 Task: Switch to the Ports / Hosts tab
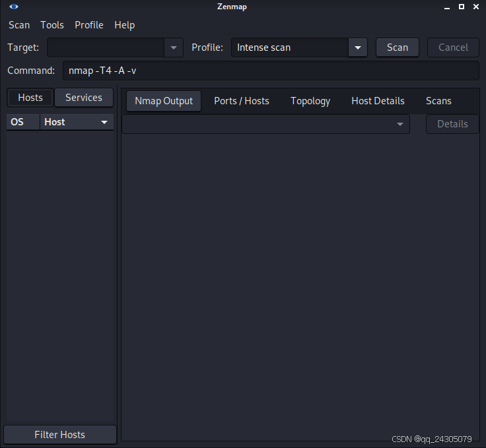point(242,101)
